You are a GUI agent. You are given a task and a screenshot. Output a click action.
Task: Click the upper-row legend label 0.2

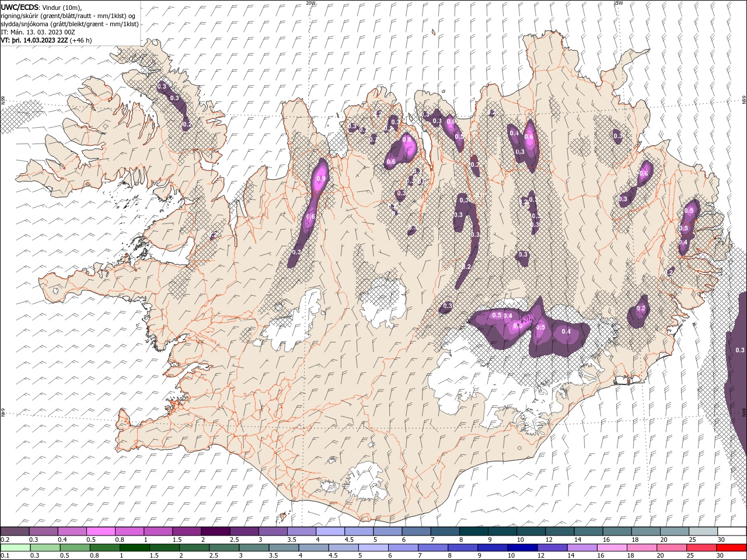tap(5, 540)
